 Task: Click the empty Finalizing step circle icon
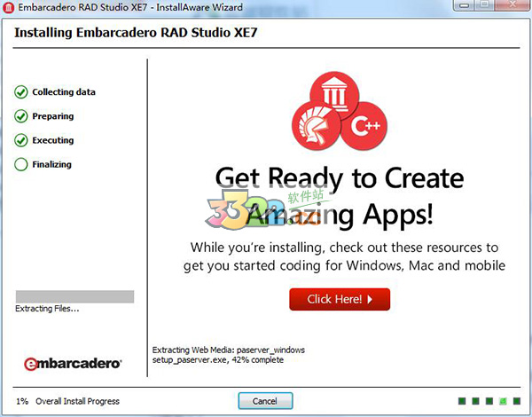pos(21,164)
